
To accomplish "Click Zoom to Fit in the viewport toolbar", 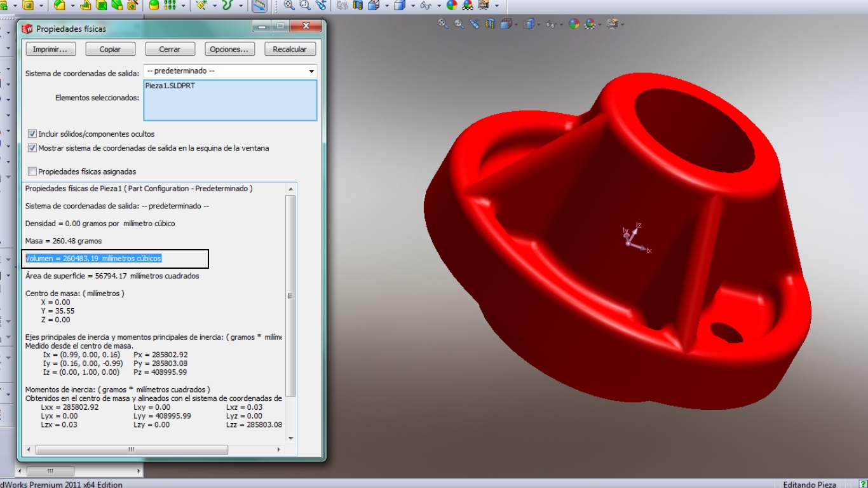I will coord(443,24).
